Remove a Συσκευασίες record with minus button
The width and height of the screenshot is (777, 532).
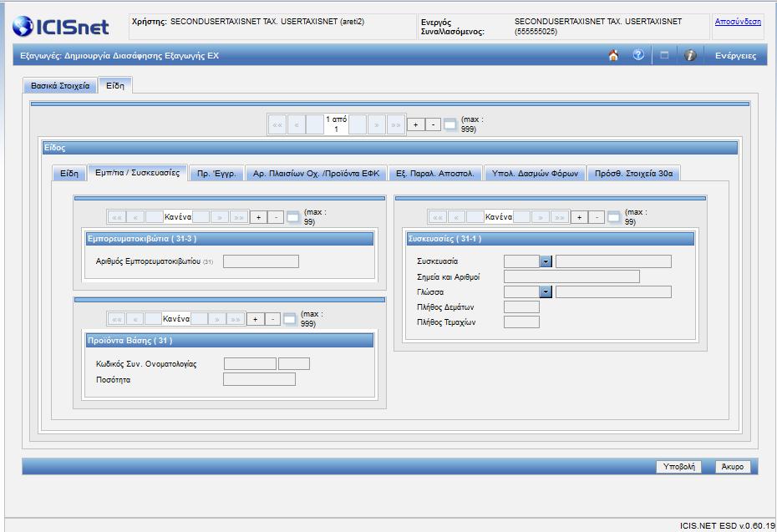click(x=597, y=217)
